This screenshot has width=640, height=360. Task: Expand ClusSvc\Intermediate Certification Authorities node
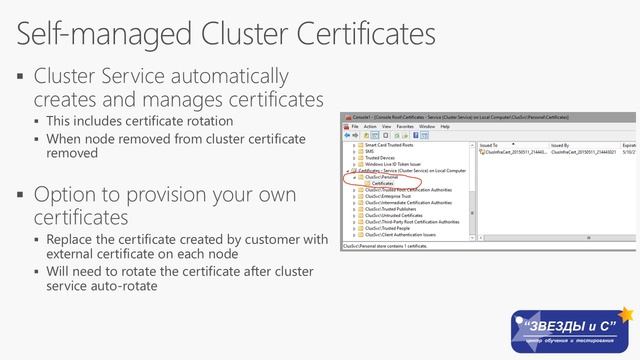coord(354,203)
